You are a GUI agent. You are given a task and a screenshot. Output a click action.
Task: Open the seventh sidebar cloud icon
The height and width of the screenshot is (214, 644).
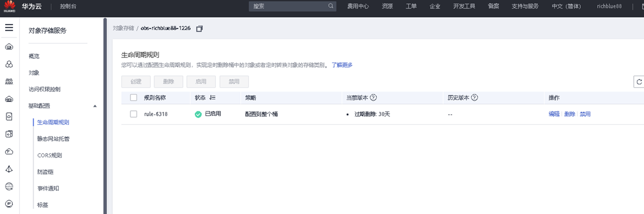point(9,151)
